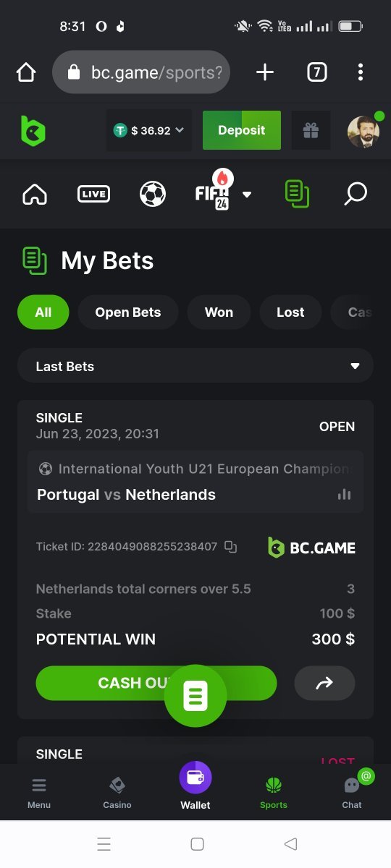Open the gift box rewards icon
Image resolution: width=391 pixels, height=868 pixels.
click(x=311, y=130)
